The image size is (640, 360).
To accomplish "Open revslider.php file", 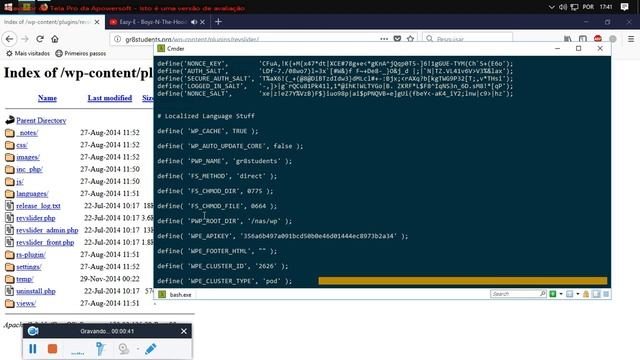I will [36, 218].
